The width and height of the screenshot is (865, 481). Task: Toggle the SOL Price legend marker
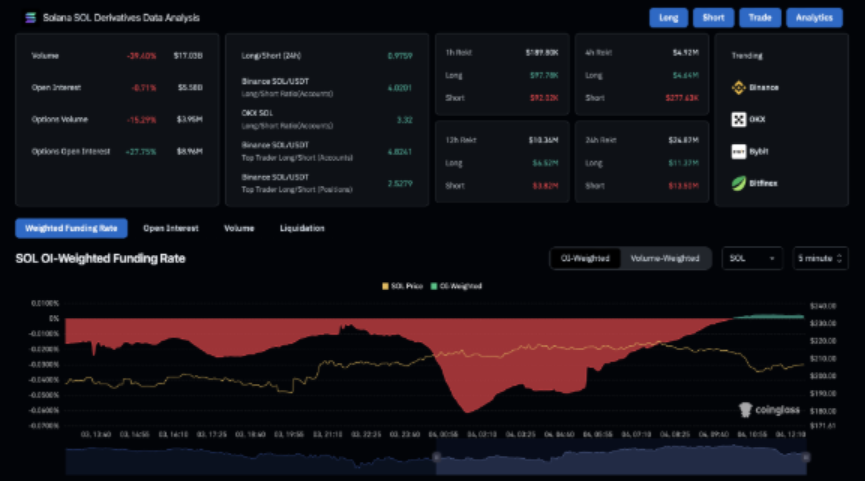(385, 286)
